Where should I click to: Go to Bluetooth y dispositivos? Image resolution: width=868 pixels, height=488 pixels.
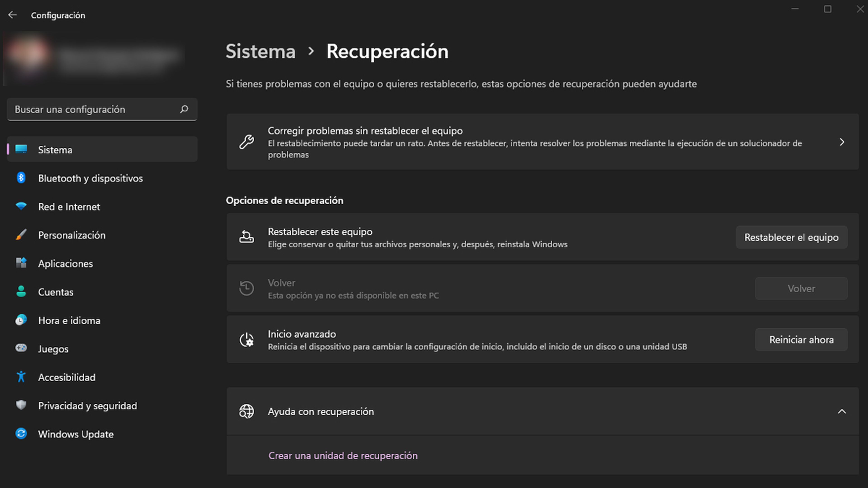[102, 178]
